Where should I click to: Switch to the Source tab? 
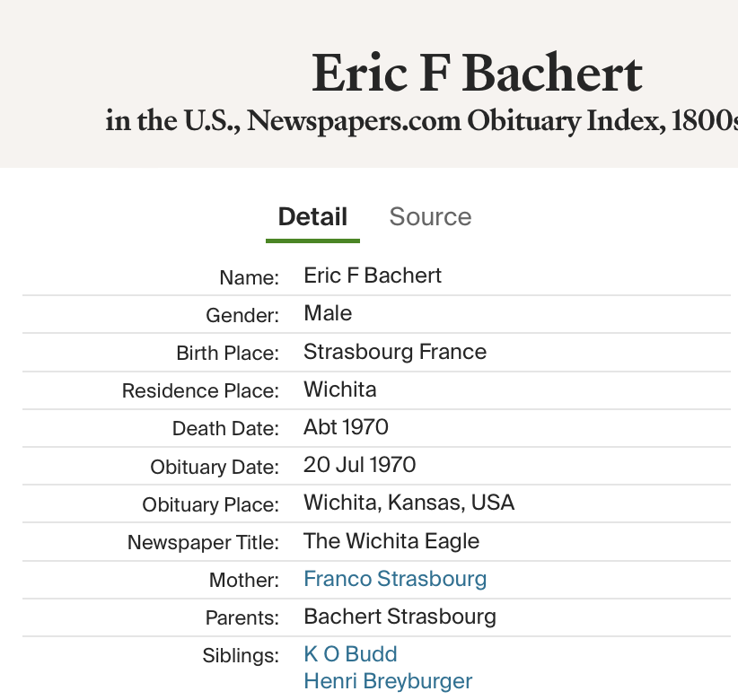430,217
